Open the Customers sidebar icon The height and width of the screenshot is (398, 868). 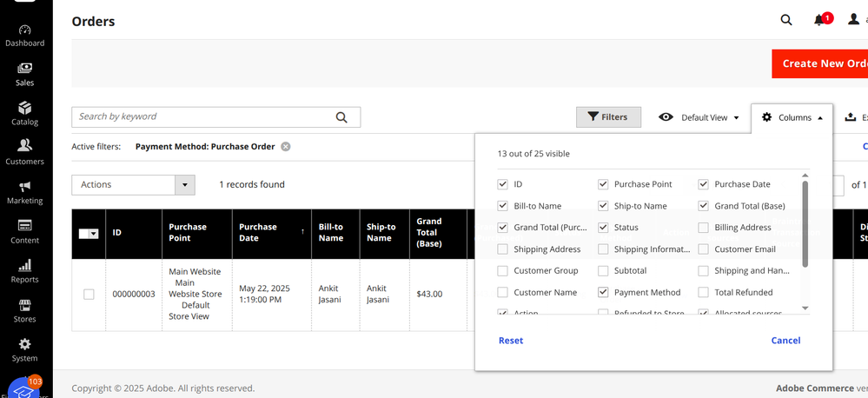pyautogui.click(x=24, y=146)
